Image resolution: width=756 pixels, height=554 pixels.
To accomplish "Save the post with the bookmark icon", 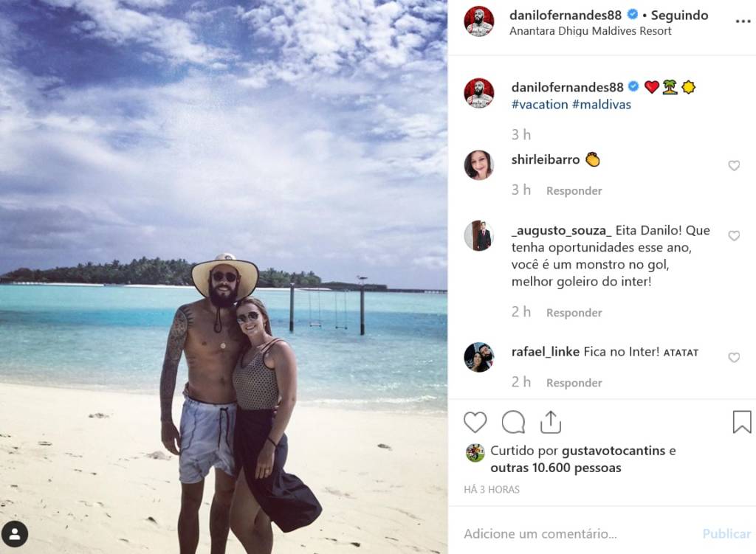I will [x=741, y=421].
